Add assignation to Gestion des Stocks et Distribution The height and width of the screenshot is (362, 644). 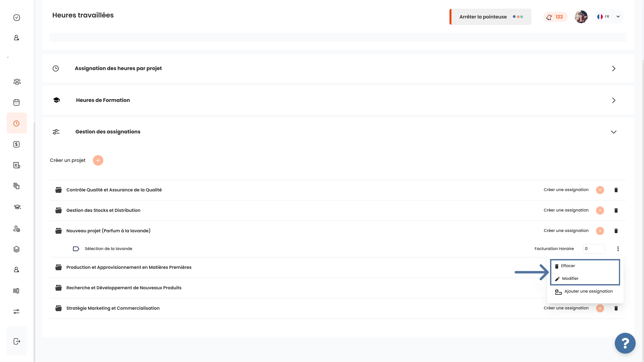600,210
